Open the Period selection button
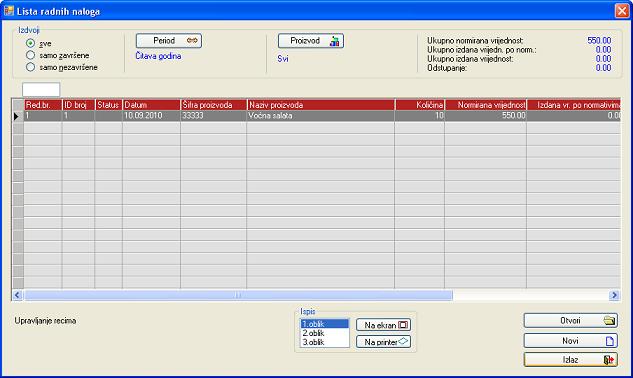This screenshot has height=378, width=633. tap(169, 41)
